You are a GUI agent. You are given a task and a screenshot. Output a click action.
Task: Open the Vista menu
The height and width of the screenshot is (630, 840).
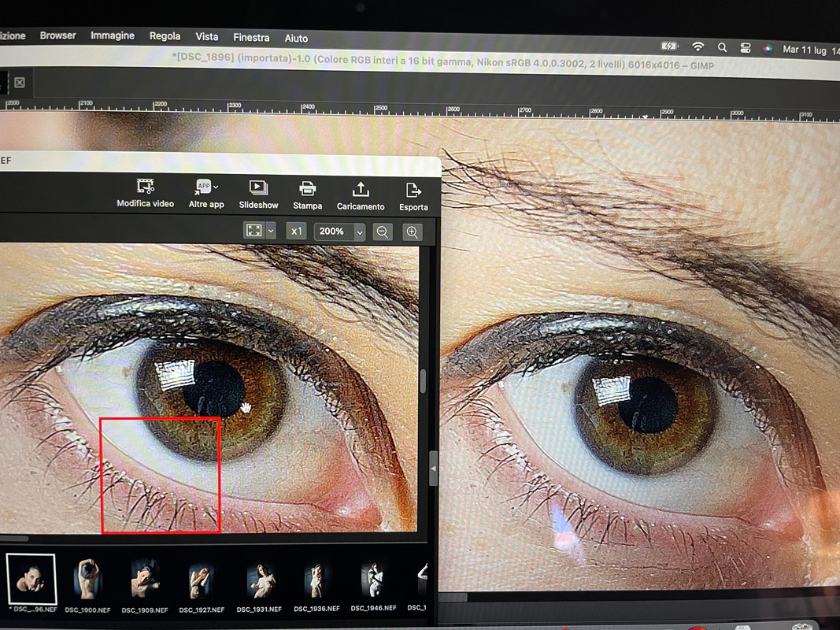coord(207,37)
